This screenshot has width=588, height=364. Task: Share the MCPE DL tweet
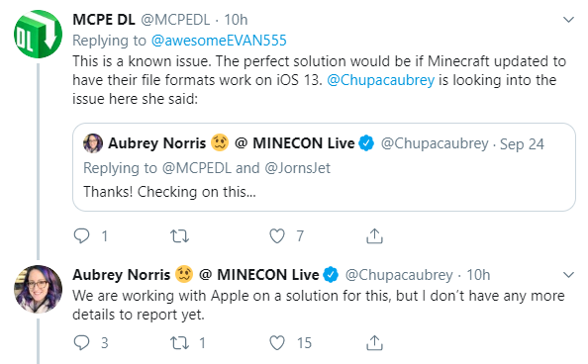pyautogui.click(x=374, y=235)
